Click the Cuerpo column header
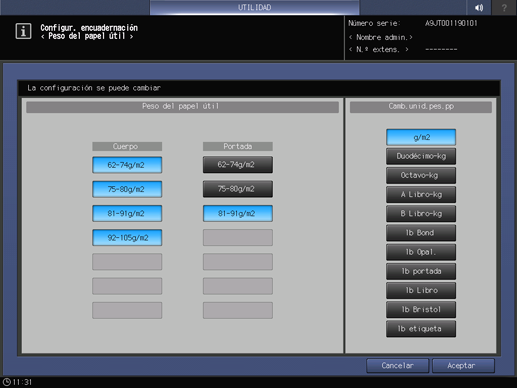 tap(127, 146)
